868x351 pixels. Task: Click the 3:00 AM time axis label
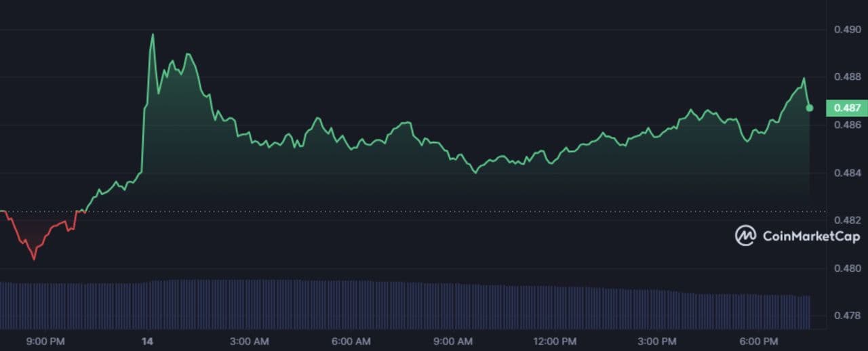pyautogui.click(x=250, y=341)
